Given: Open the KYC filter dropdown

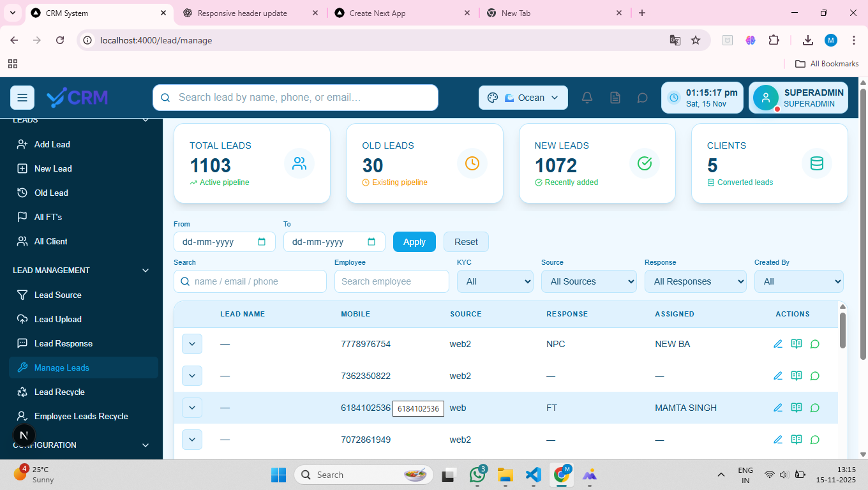Looking at the screenshot, I should (x=495, y=281).
